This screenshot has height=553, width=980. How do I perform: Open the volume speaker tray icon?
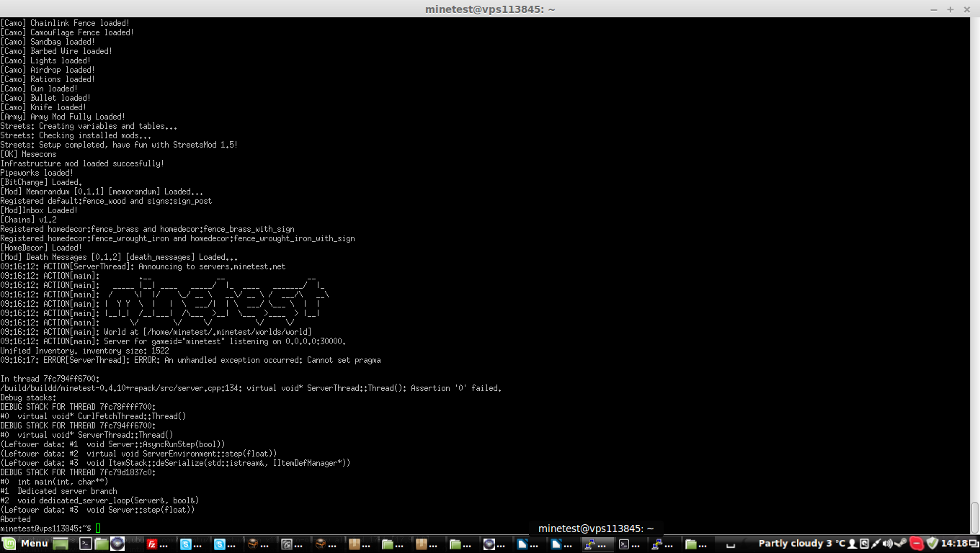pyautogui.click(x=888, y=544)
